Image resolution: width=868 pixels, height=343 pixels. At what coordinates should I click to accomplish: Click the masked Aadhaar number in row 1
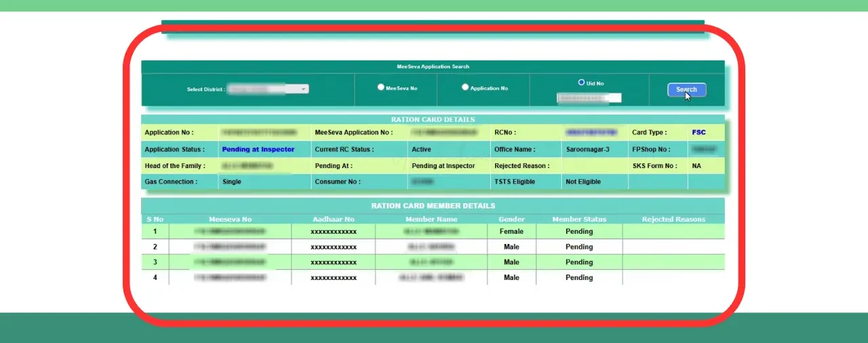click(334, 231)
